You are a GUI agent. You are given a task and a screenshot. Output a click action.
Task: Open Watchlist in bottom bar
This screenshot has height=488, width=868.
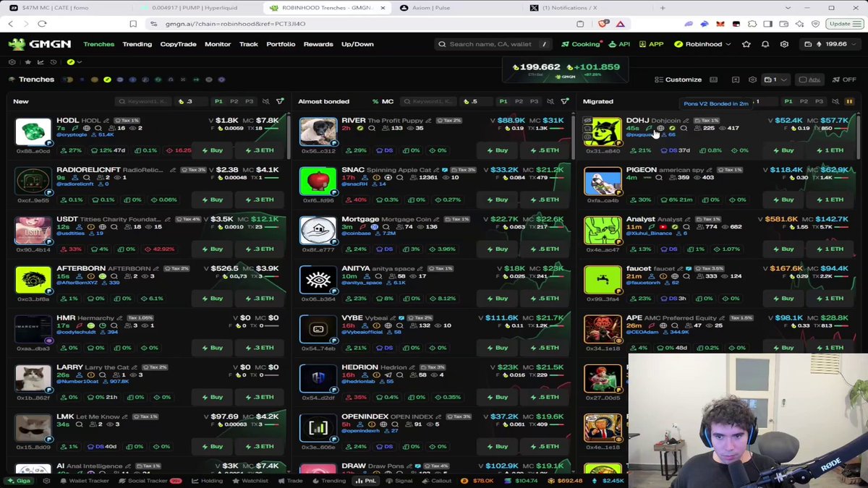[250, 481]
